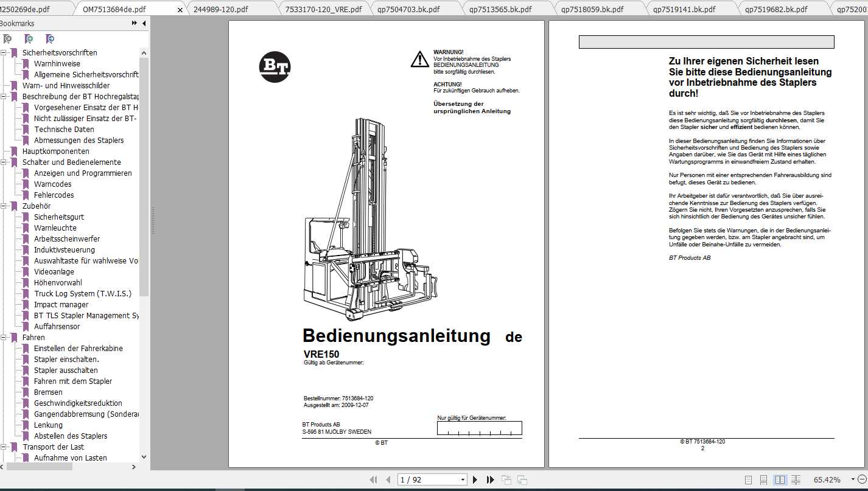Click the bookmark go-to arrow icon
This screenshot has height=491, width=868.
50,39
